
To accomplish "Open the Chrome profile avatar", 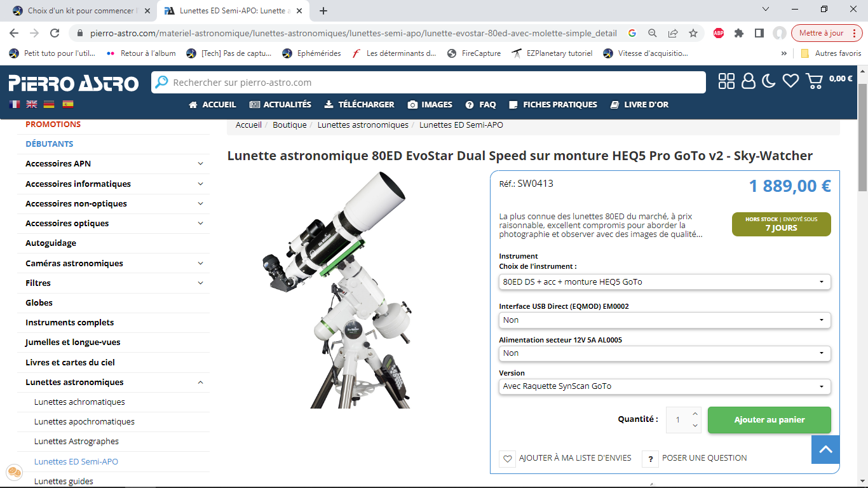I will pos(780,33).
